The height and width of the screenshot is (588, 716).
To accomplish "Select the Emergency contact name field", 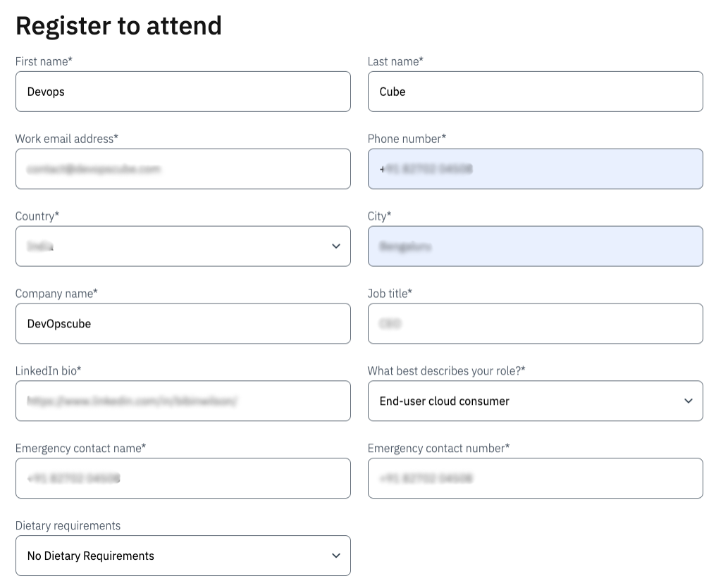I will 183,478.
